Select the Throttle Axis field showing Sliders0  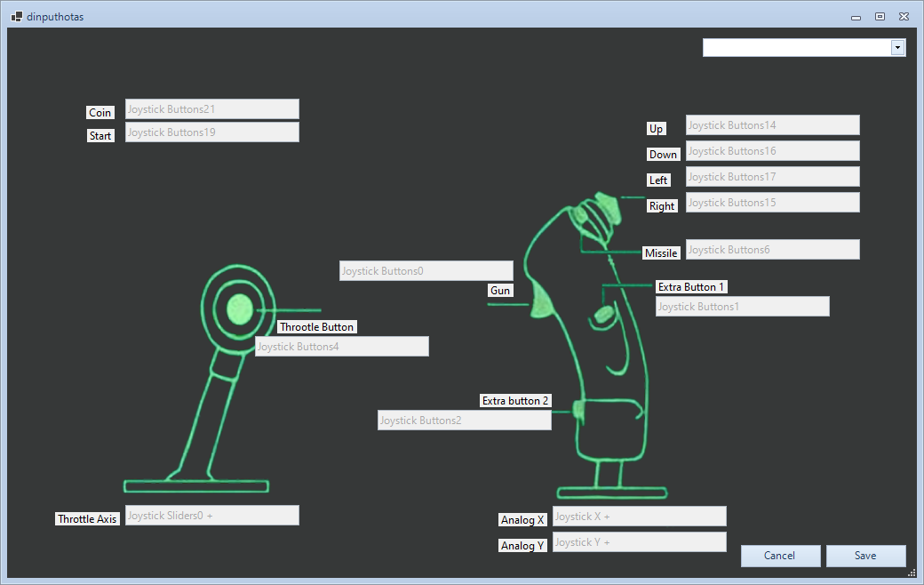coord(212,516)
